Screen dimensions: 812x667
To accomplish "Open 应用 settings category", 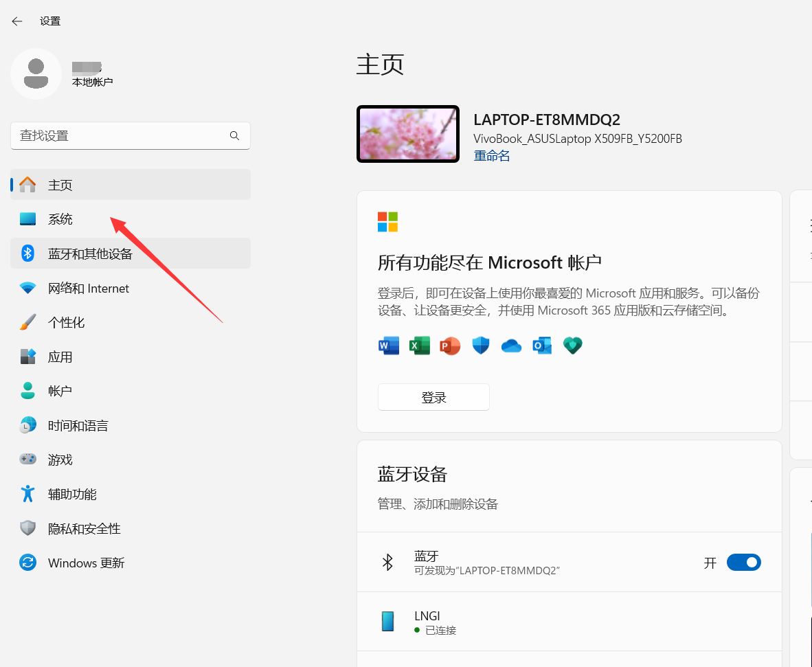I will coord(60,357).
